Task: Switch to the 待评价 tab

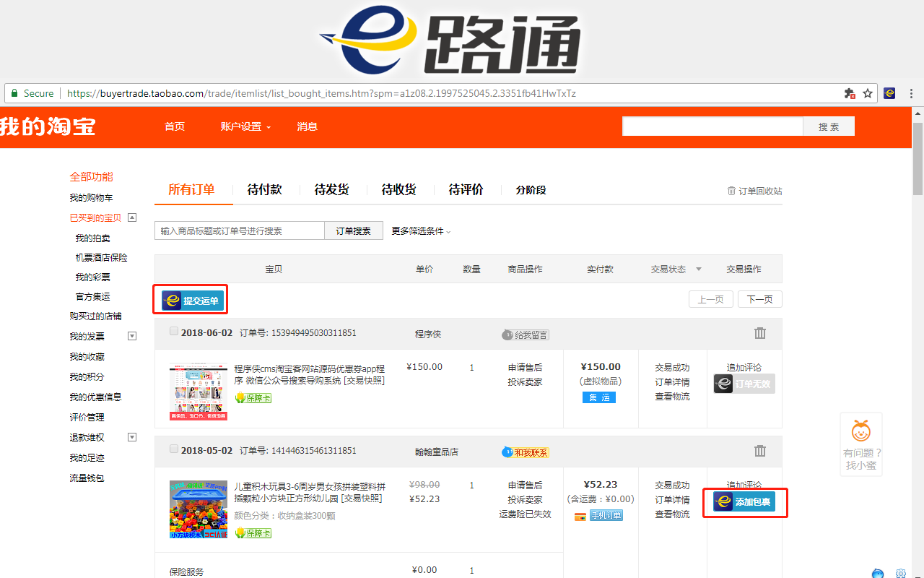Action: coord(466,189)
